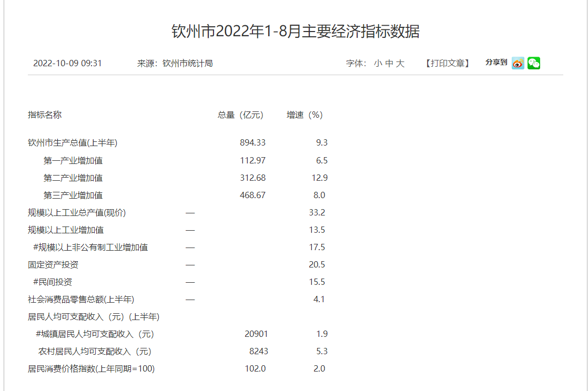
Task: Select the 第二产业增加值 row label
Action: click(73, 178)
